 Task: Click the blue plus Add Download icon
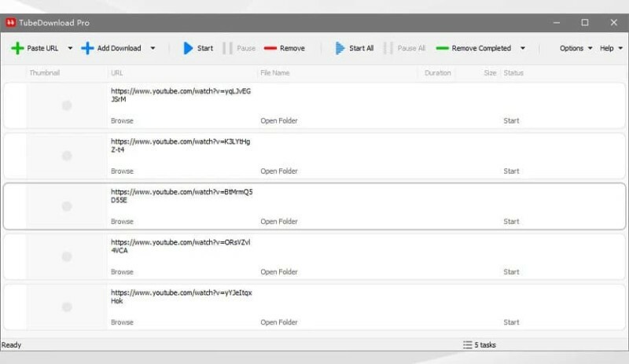click(x=87, y=48)
